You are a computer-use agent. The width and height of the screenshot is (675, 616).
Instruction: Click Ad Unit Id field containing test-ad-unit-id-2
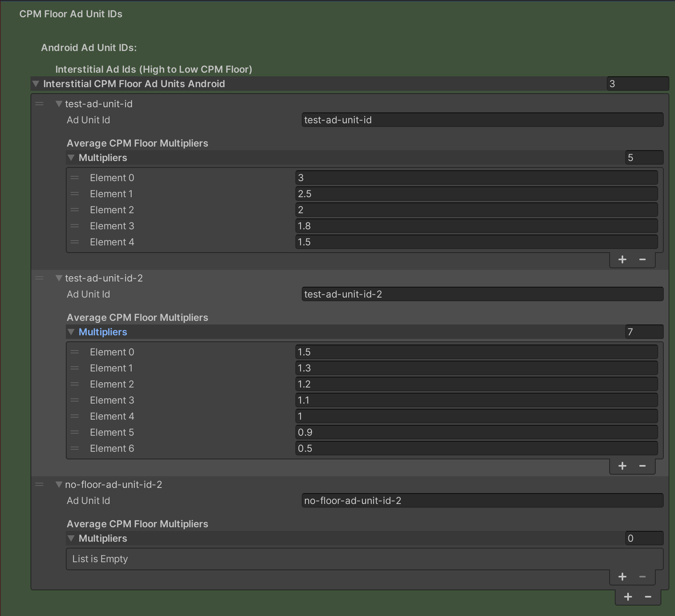482,294
